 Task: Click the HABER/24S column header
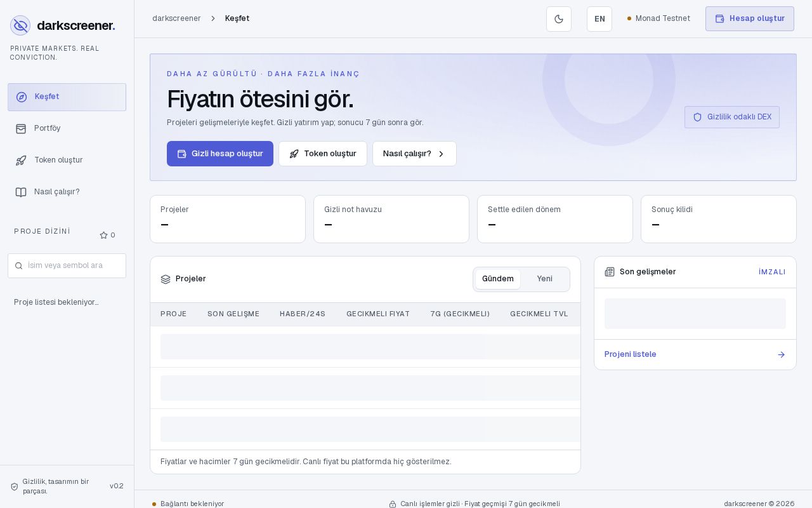pos(303,314)
